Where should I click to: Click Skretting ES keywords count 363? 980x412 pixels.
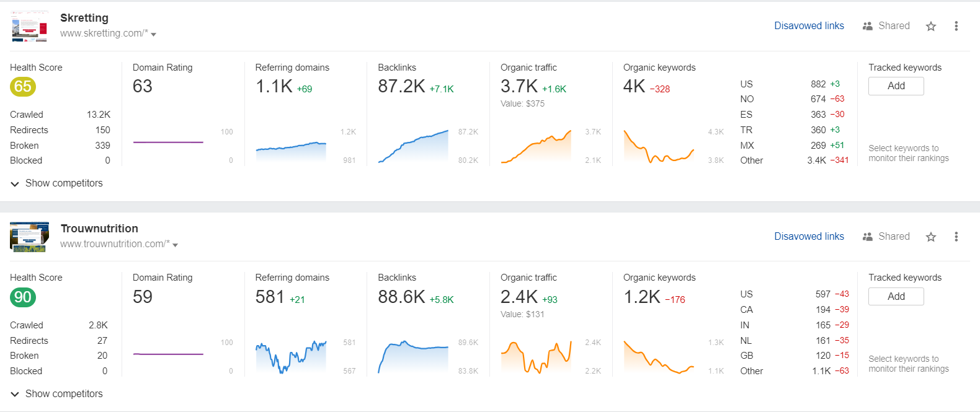click(x=818, y=115)
